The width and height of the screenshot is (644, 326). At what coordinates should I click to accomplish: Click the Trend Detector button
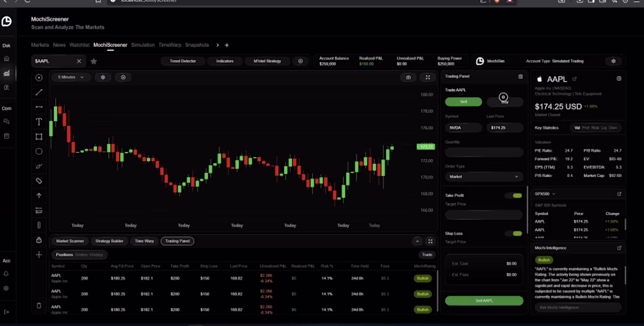click(x=183, y=61)
